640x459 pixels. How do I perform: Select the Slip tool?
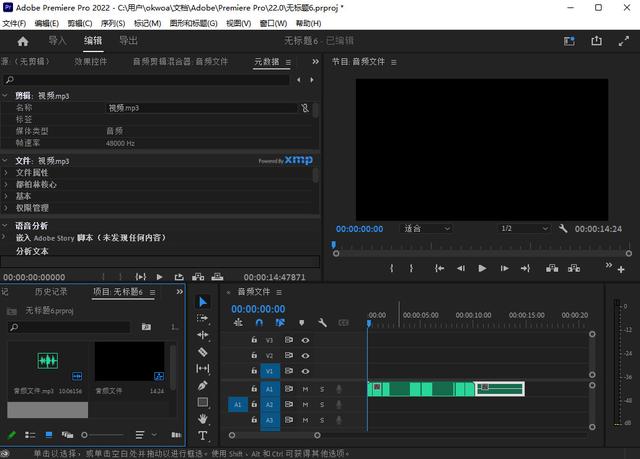(x=202, y=368)
